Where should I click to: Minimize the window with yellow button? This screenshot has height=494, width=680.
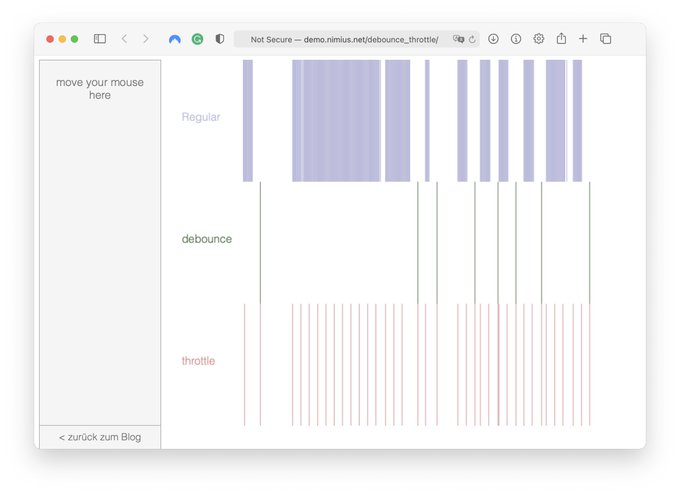[62, 39]
